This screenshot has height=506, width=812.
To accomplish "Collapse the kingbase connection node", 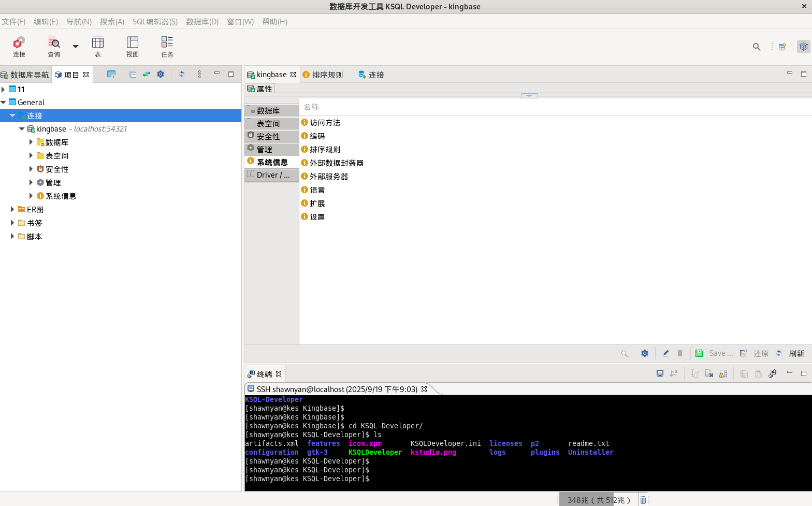I will [22, 129].
